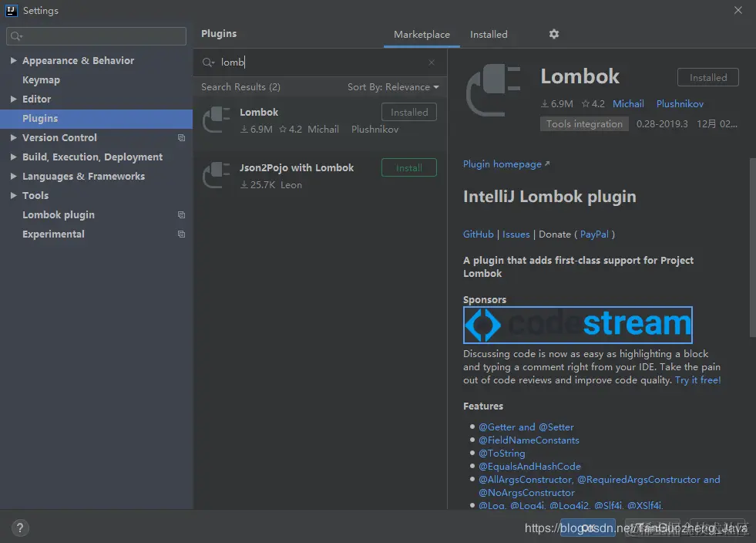Open the @FieldNameConstants feature link
Viewport: 756px width, 543px height.
[x=529, y=440]
